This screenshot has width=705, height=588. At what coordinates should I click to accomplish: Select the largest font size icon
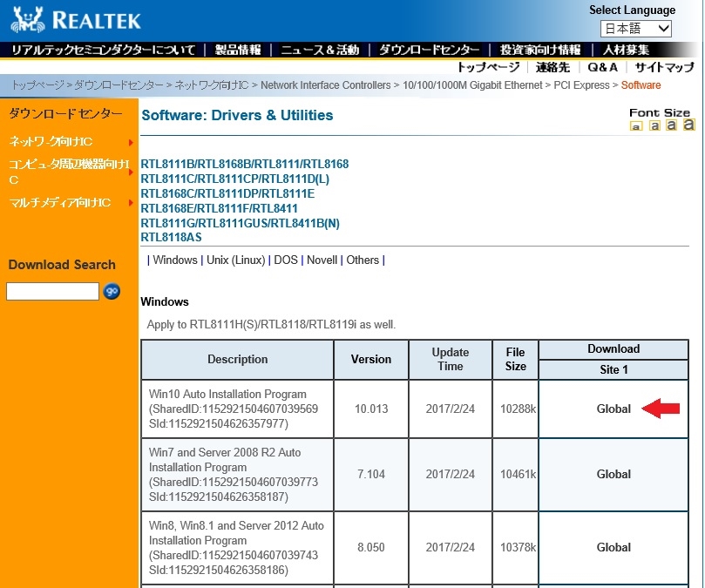coord(688,125)
